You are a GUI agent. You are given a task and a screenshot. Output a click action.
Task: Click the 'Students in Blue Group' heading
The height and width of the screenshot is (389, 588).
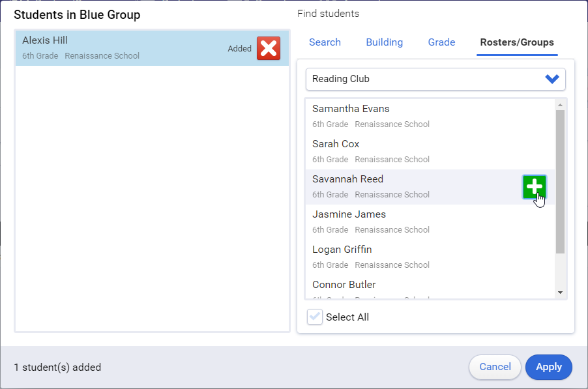78,14
